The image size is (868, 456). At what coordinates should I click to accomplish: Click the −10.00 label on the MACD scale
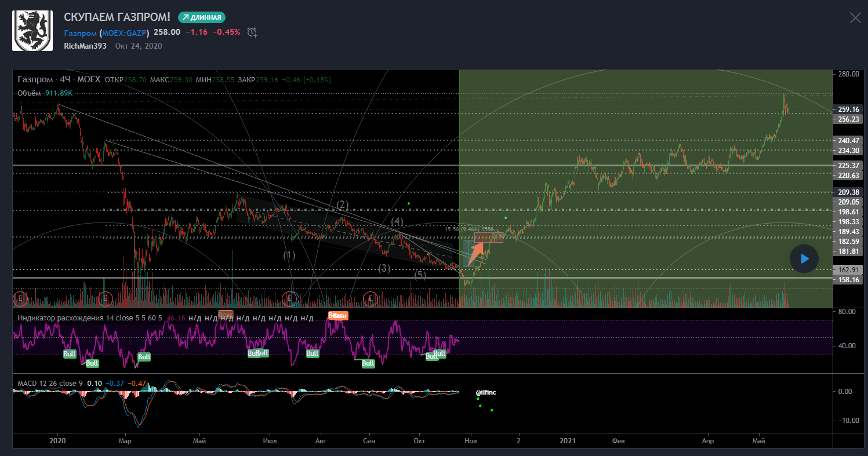point(848,420)
